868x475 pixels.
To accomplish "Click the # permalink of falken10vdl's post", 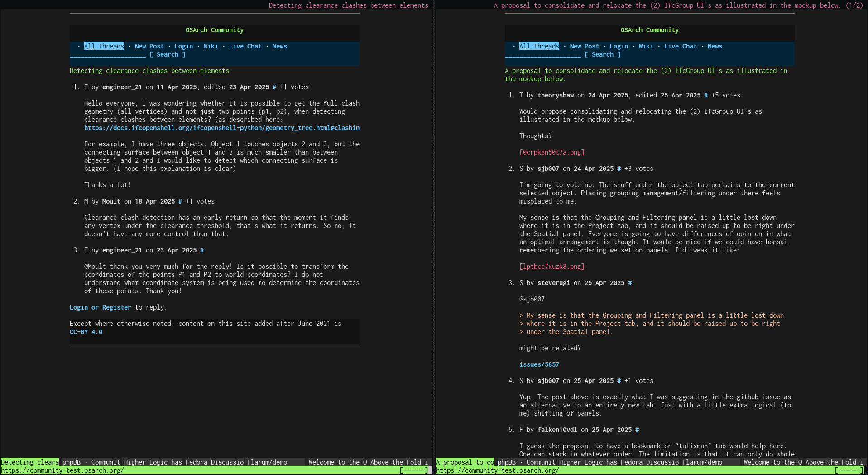I will tap(637, 430).
